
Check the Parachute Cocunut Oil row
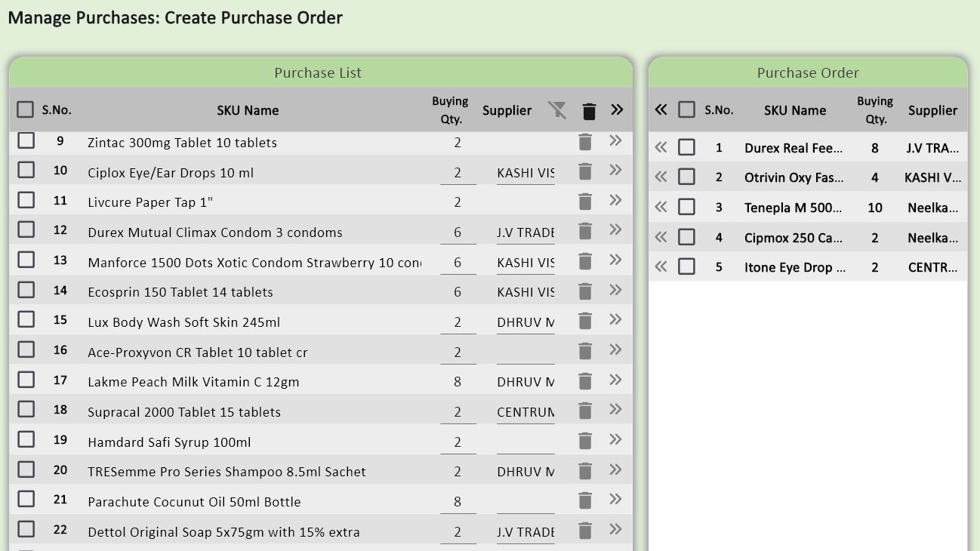(26, 499)
